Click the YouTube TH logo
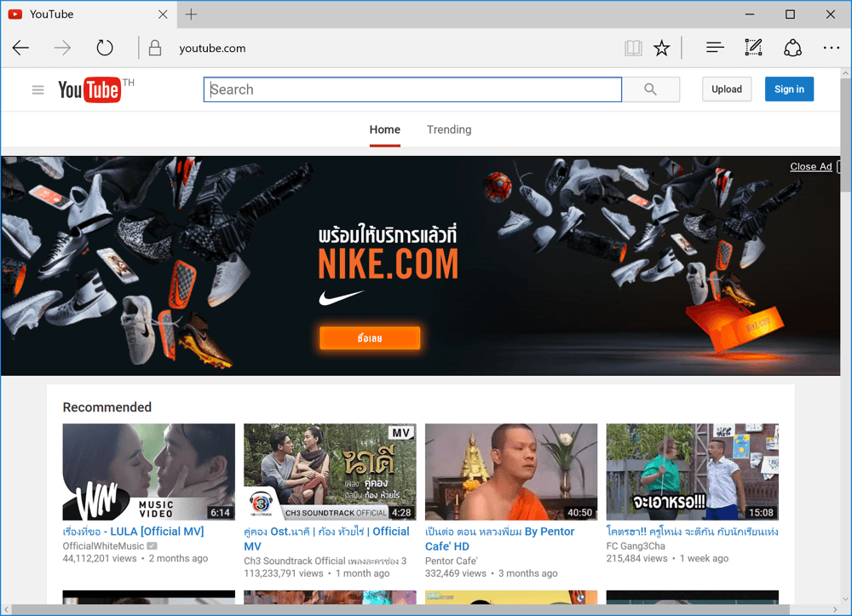 [95, 89]
